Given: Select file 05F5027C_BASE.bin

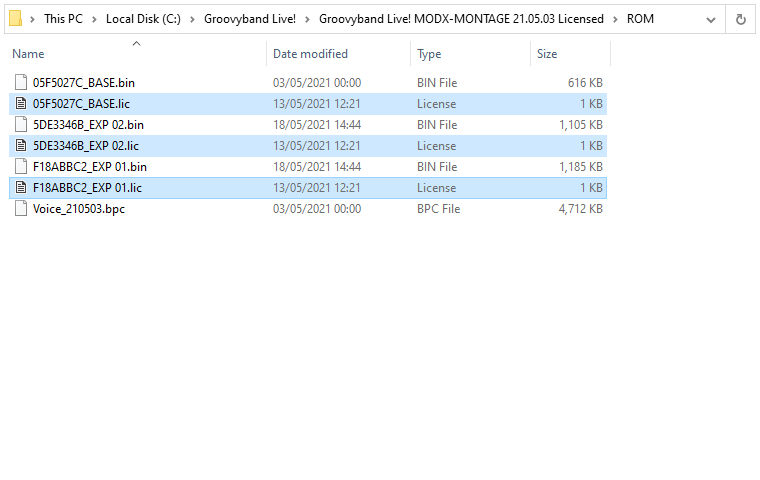Looking at the screenshot, I should pyautogui.click(x=83, y=83).
